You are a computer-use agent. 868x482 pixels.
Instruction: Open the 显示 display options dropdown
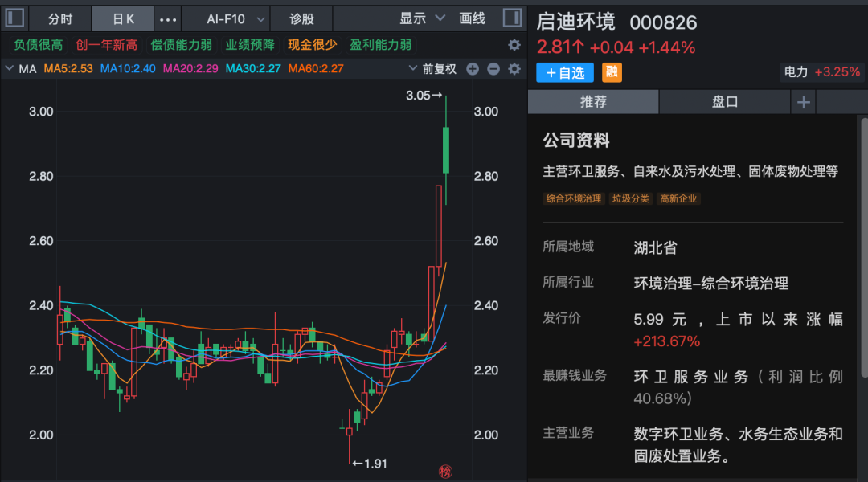[x=419, y=18]
